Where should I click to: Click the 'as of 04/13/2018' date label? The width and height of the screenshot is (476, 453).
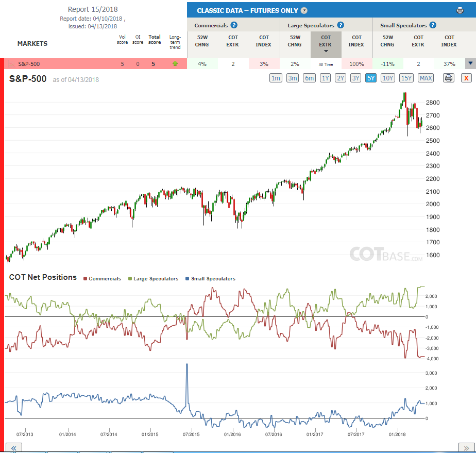[x=76, y=80]
